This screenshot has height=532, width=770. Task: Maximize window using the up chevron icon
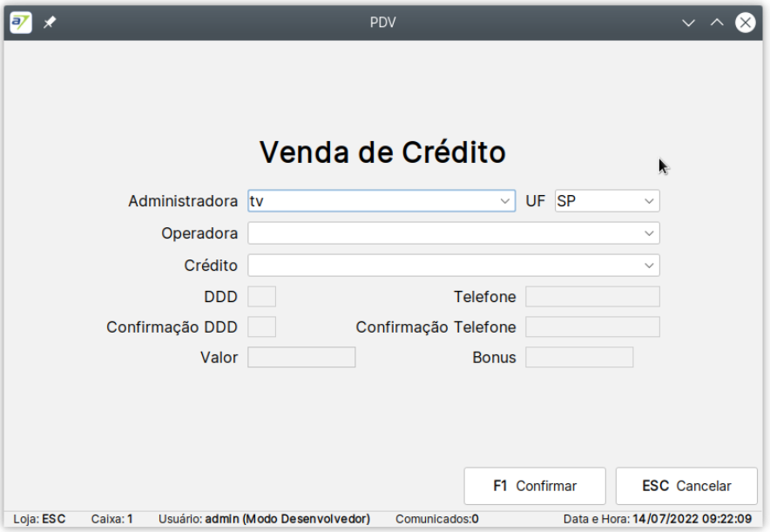tap(717, 23)
